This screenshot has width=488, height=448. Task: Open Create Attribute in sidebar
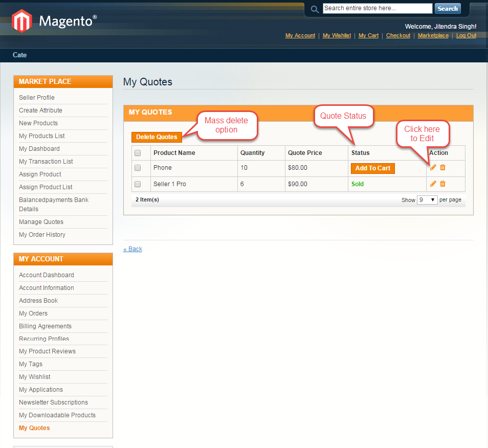pos(40,110)
